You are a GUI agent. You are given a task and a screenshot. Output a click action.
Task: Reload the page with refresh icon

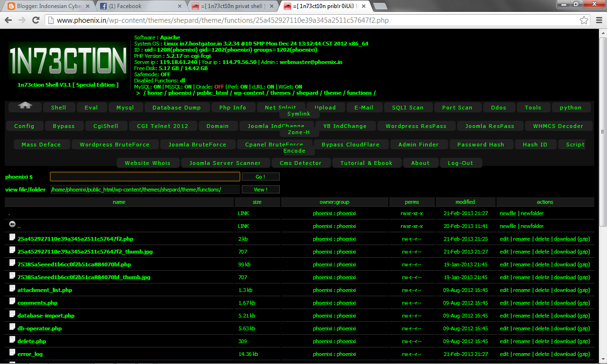pos(36,20)
